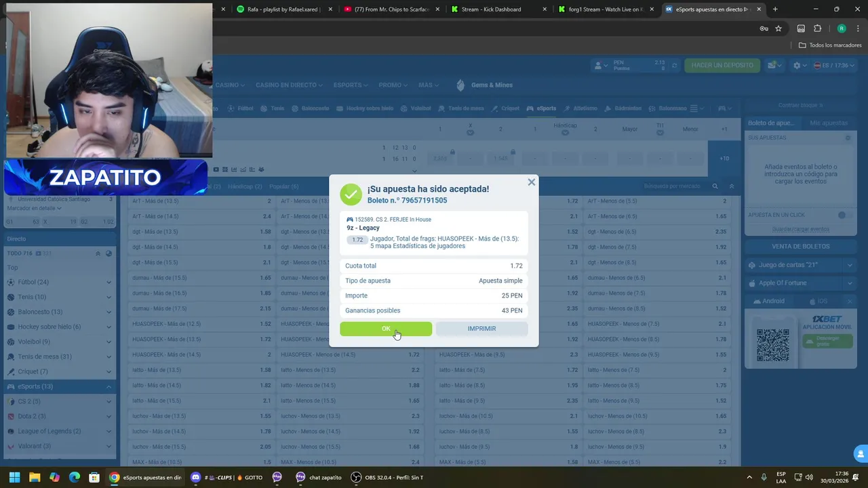
Task: Close the accepted bet dialog
Action: point(532,182)
